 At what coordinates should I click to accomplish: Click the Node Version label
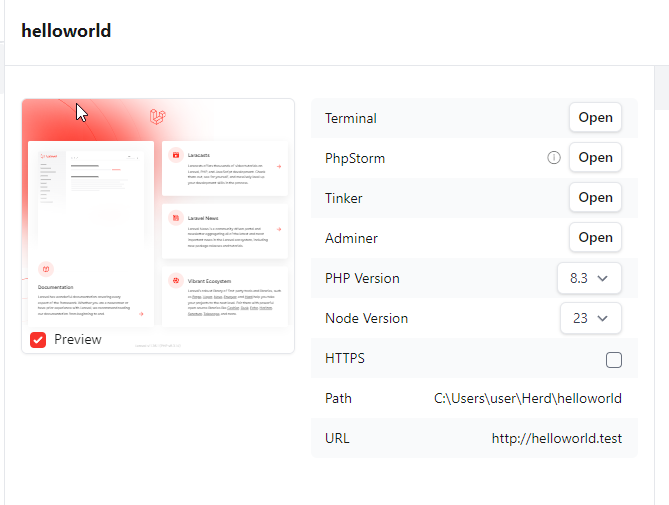click(366, 318)
